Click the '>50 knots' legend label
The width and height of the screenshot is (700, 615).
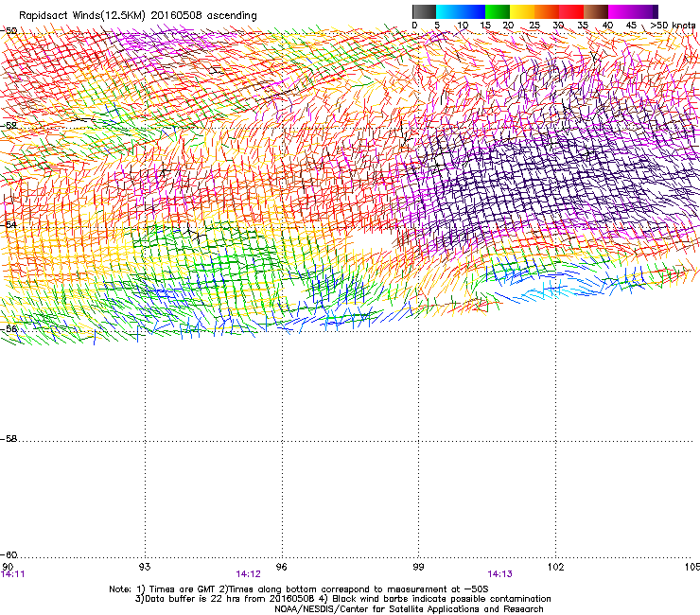[x=673, y=25]
